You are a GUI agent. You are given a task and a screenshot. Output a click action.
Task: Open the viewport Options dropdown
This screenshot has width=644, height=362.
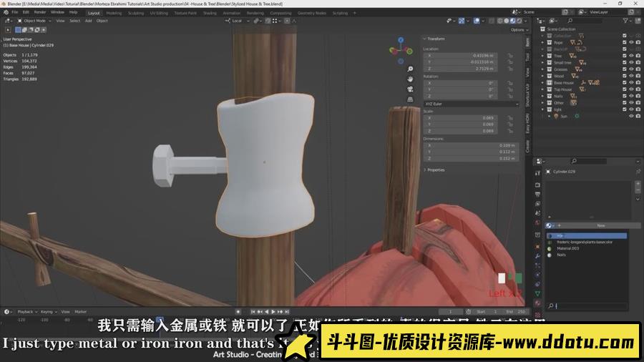point(519,29)
